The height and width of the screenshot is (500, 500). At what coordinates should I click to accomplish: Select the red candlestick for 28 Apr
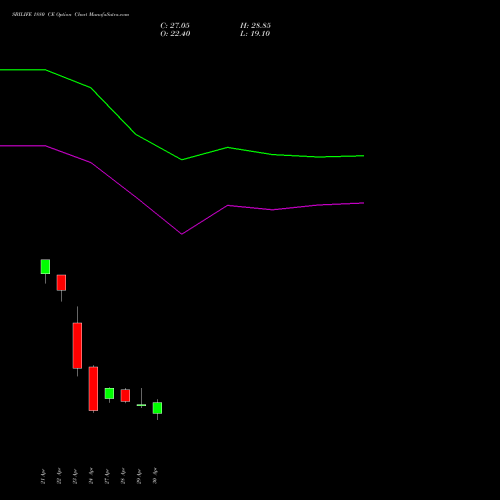point(125,395)
